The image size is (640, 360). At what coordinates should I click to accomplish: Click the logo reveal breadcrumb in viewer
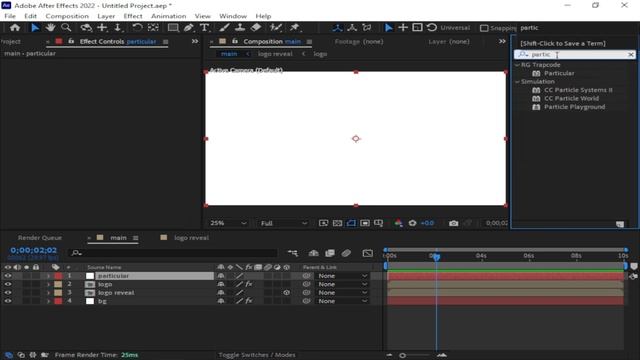(x=275, y=54)
